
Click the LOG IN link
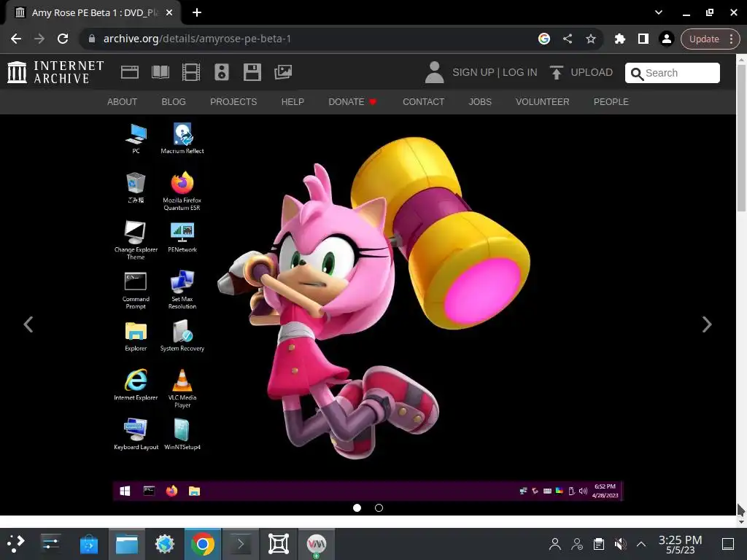point(519,72)
